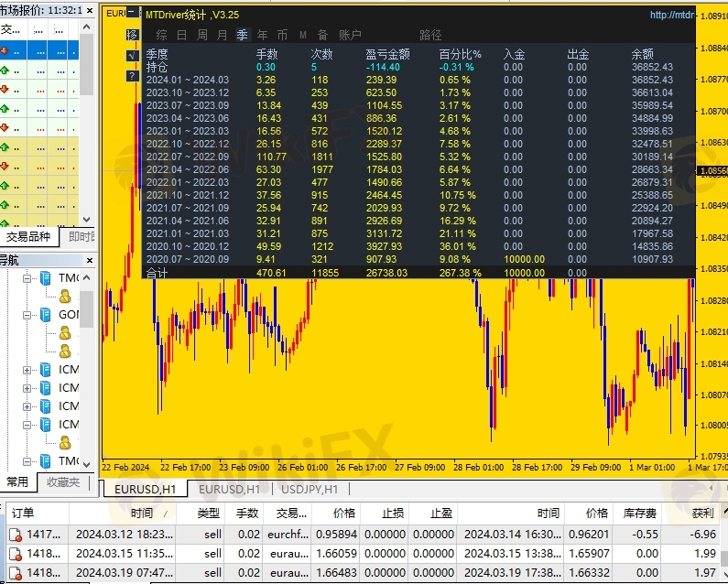Viewport: 728px width, 584px height.
Task: Select the 常用 common tab in Navigator
Action: [x=17, y=481]
